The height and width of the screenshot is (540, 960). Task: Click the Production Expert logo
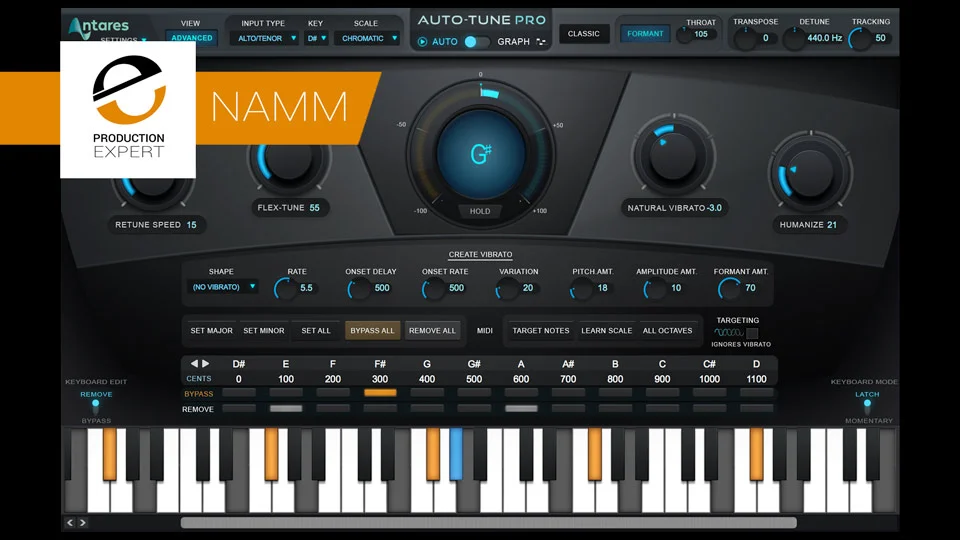point(128,109)
